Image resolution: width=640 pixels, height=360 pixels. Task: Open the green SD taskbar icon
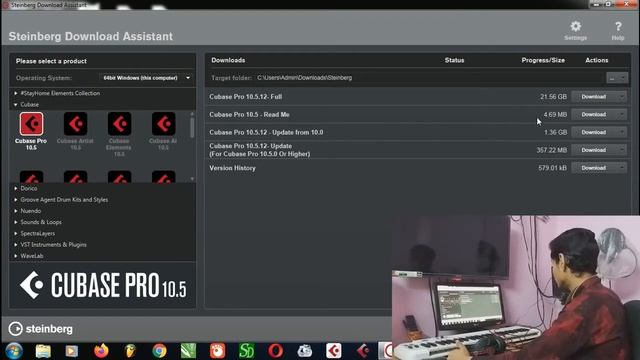tap(246, 351)
